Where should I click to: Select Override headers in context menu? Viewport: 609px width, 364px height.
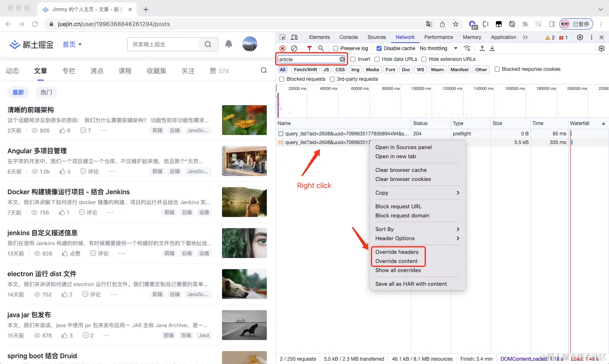[397, 252]
